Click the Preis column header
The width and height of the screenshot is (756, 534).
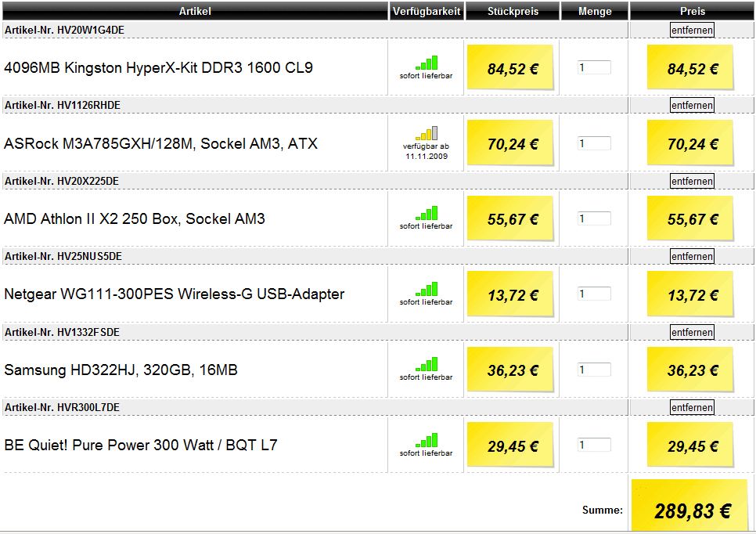(x=693, y=11)
